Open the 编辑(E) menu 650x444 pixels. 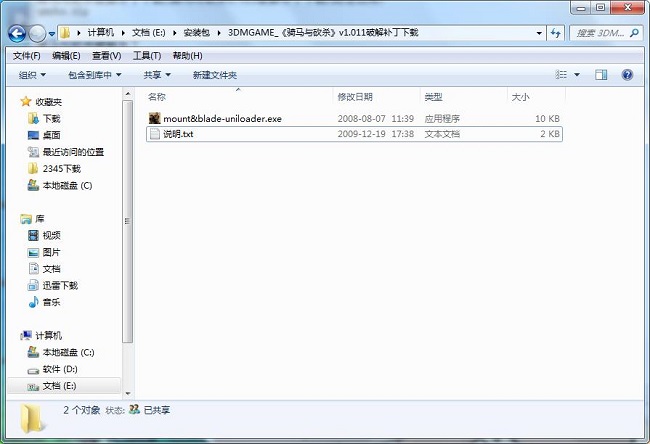tap(66, 56)
